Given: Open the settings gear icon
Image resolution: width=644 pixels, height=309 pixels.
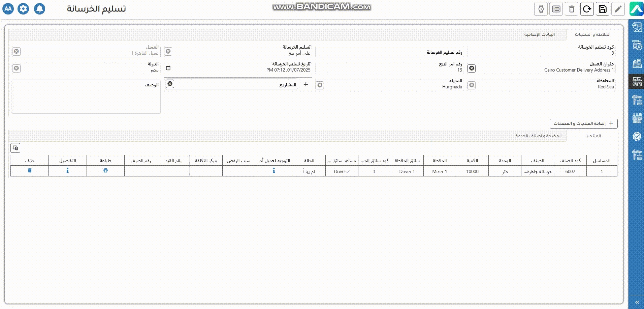Looking at the screenshot, I should 23,9.
